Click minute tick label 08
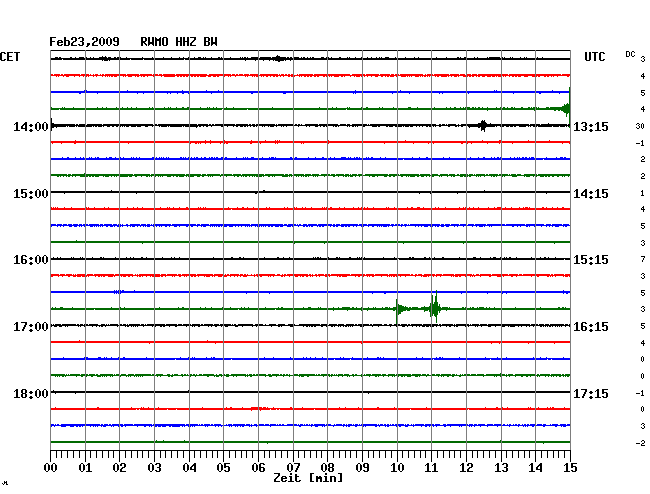650x494 pixels. tap(327, 468)
